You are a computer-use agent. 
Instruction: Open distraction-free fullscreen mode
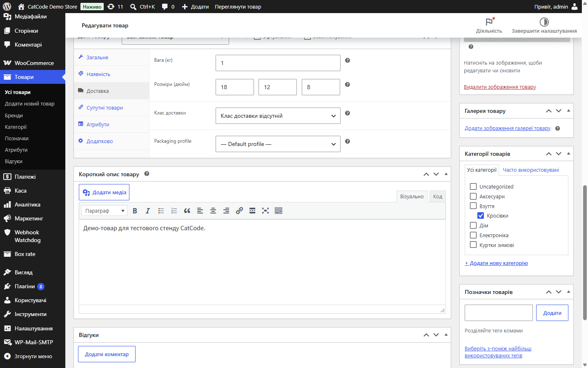(265, 211)
